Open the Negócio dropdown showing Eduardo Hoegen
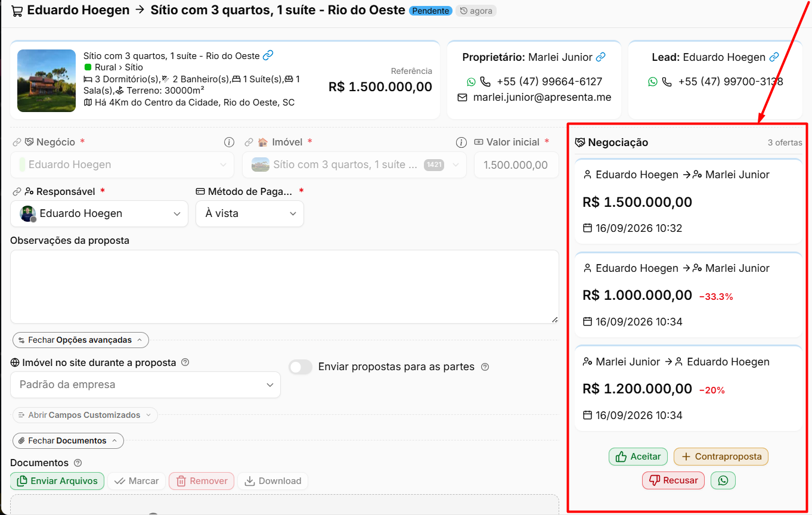 point(122,165)
